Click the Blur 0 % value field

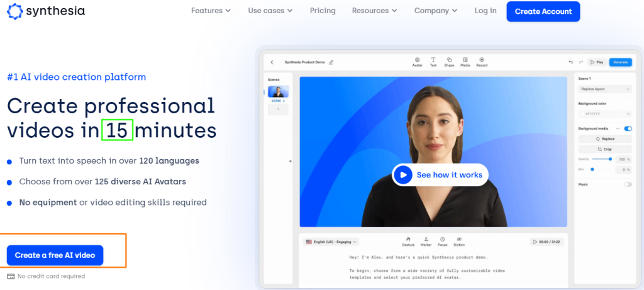click(623, 169)
